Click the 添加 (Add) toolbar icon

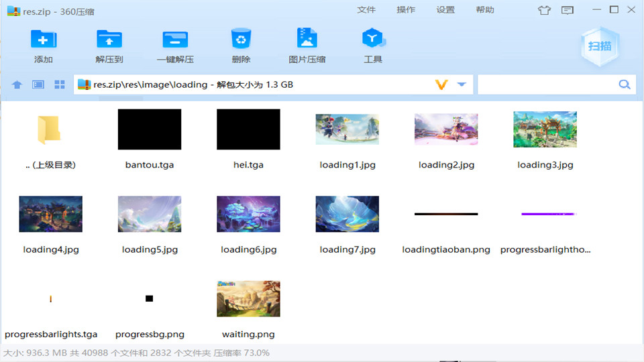(44, 40)
